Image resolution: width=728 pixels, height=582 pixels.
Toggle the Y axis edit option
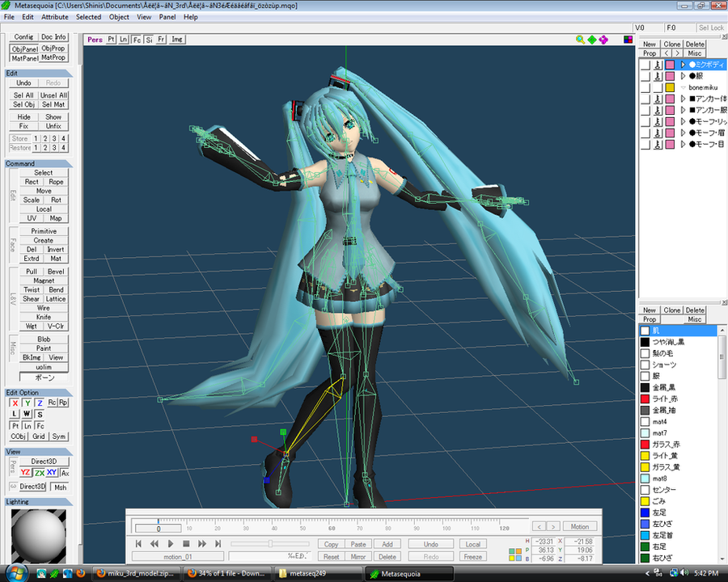(x=28, y=403)
